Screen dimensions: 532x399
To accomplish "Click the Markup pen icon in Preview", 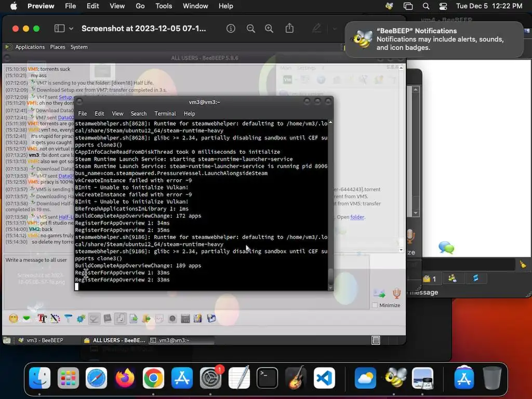I will 316,28.
